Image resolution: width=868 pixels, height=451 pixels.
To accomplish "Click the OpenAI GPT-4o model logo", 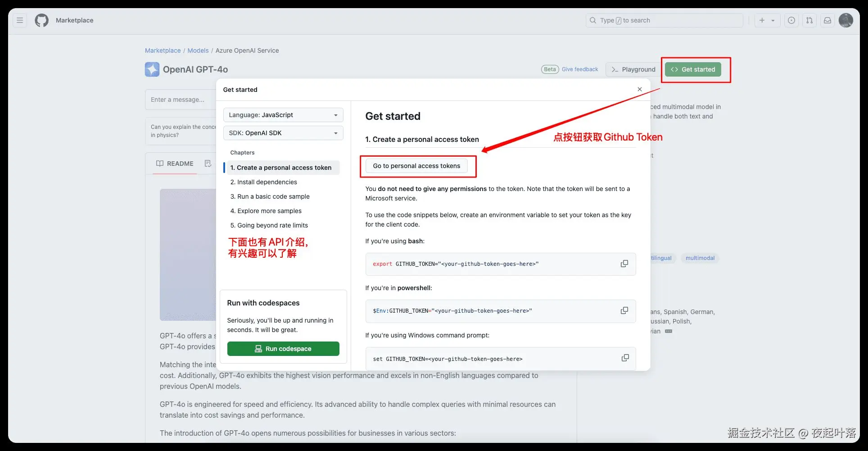I will 152,69.
